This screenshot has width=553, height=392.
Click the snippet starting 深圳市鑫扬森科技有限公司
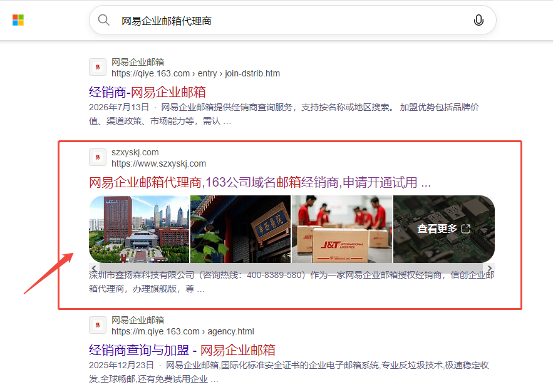[292, 282]
